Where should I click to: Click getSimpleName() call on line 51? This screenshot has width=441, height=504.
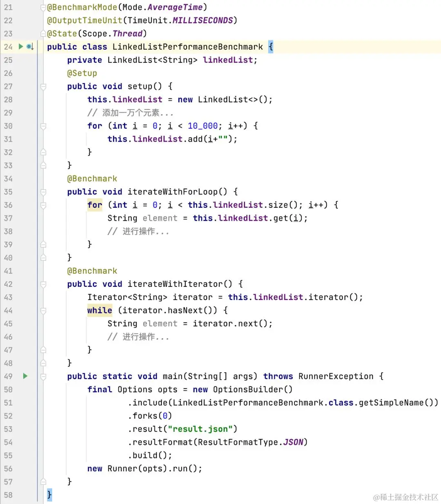pos(396,403)
